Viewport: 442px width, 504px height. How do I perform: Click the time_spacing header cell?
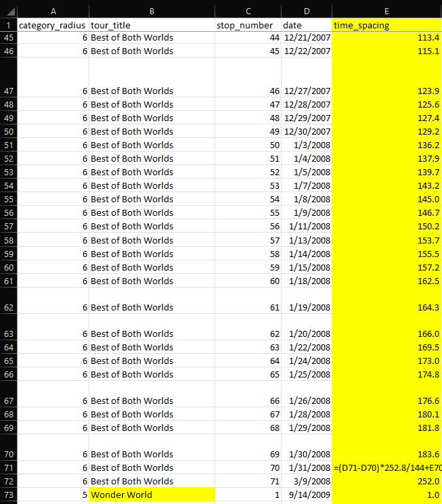click(386, 25)
